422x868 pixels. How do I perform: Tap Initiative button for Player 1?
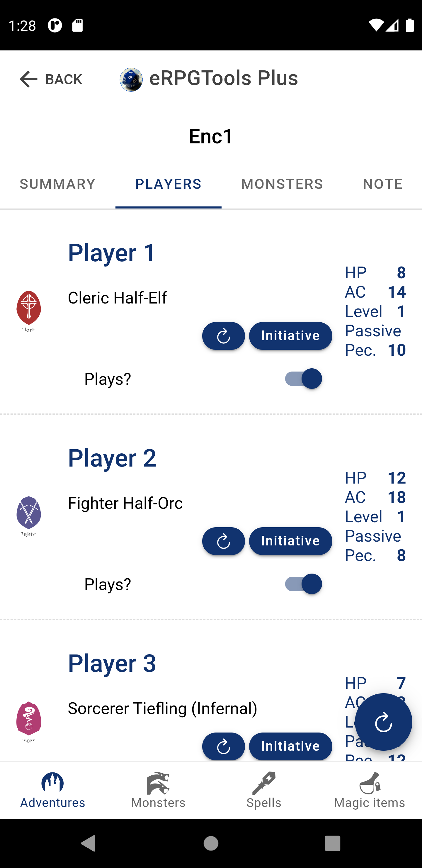point(290,335)
